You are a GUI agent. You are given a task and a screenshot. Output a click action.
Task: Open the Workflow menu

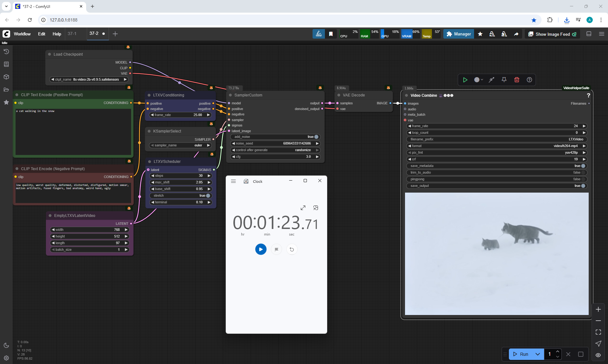click(x=22, y=34)
